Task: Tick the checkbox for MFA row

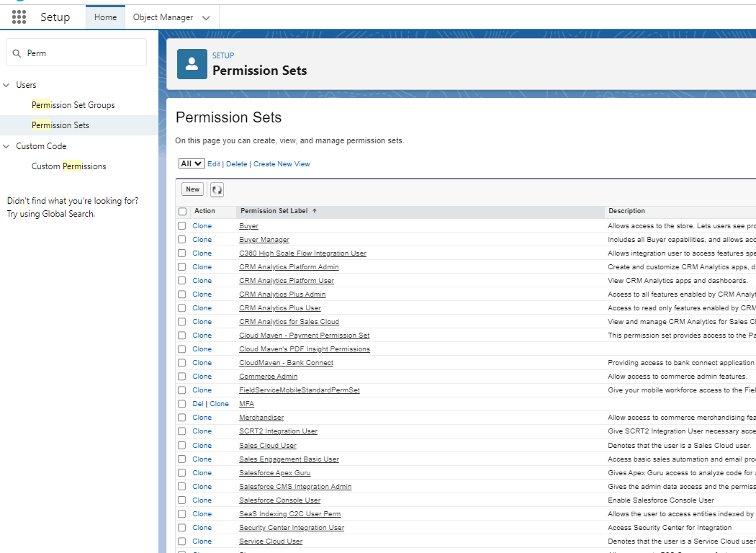Action: pos(181,403)
